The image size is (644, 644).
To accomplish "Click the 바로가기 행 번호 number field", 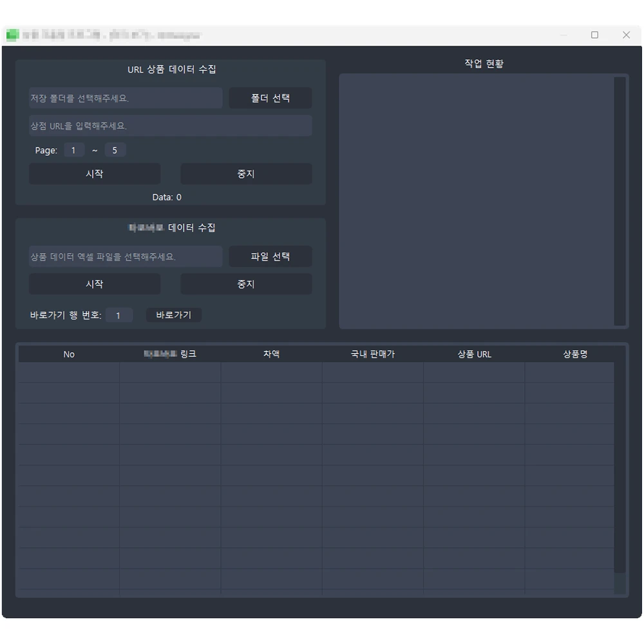I will [119, 316].
